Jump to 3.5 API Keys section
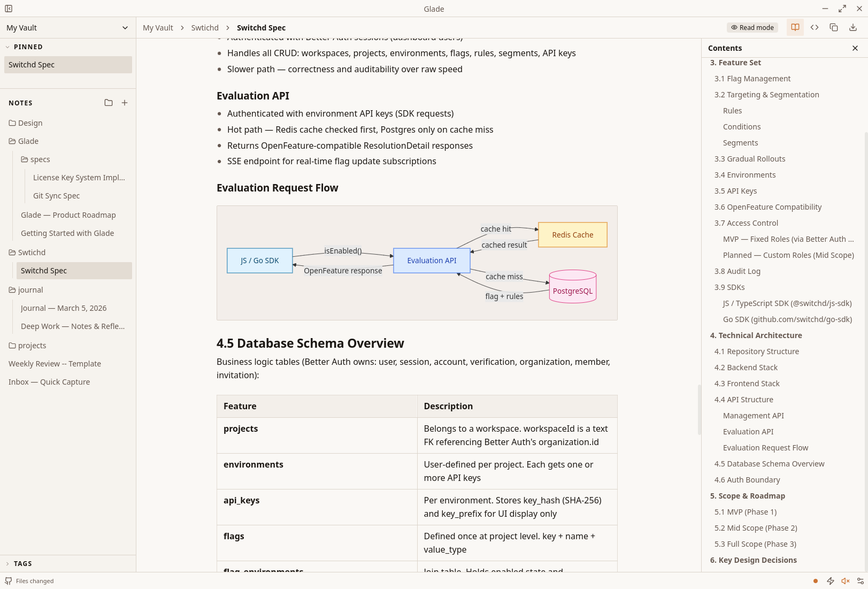This screenshot has height=589, width=868. pyautogui.click(x=735, y=191)
